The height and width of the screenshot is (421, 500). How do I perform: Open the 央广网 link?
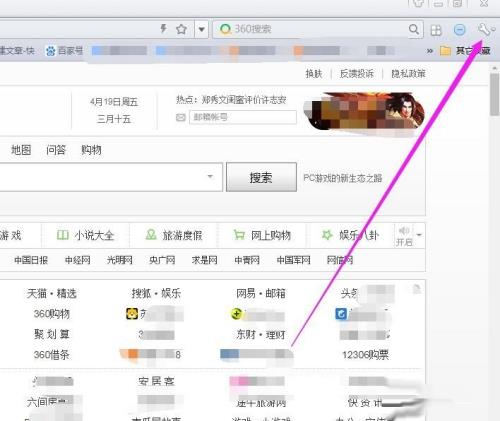pos(162,260)
